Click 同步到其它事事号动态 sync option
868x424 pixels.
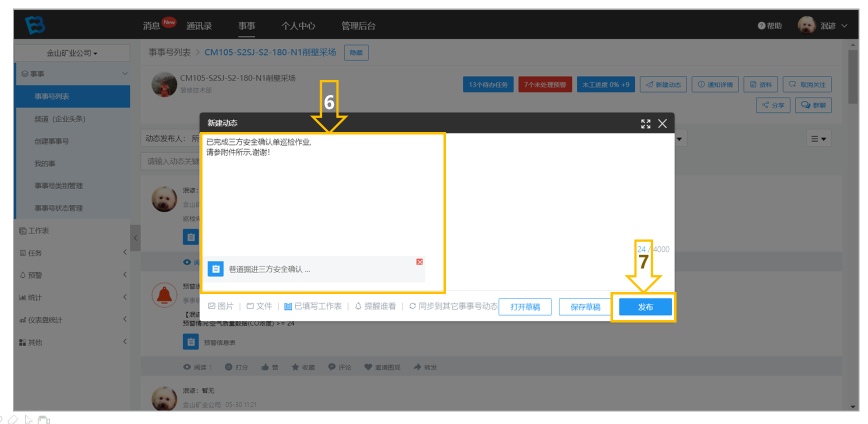point(453,306)
